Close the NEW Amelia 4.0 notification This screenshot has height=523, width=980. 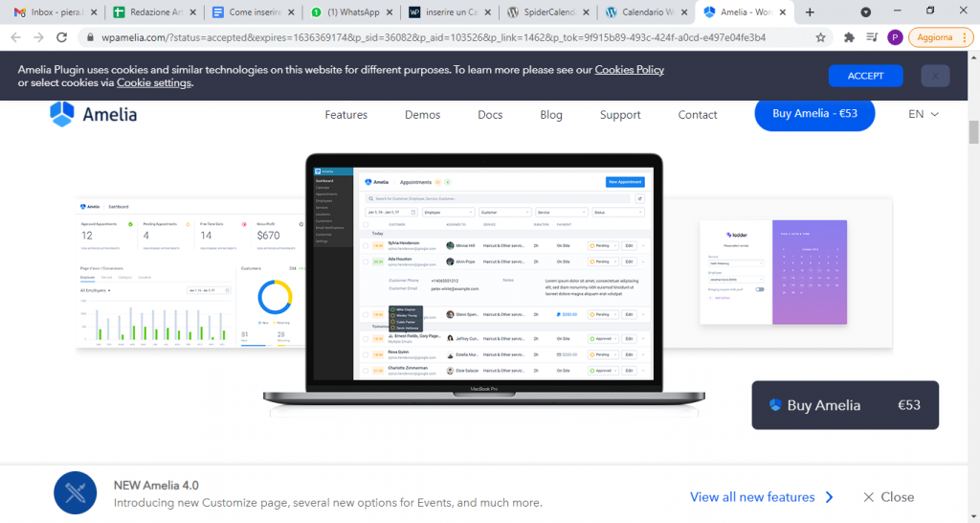[889, 497]
